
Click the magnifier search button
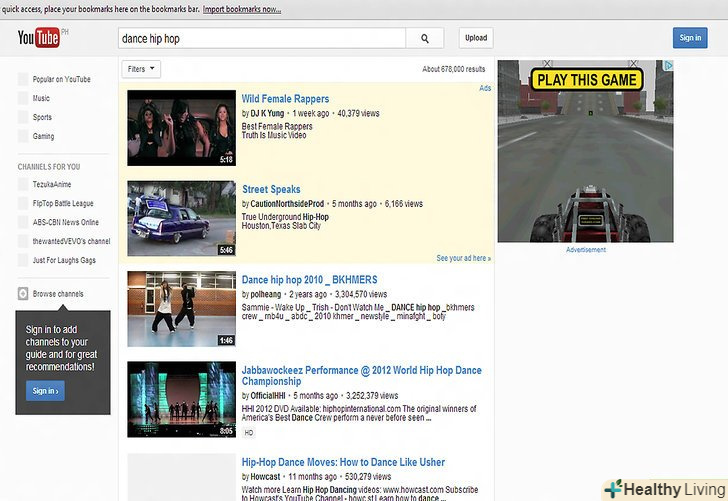tap(425, 39)
